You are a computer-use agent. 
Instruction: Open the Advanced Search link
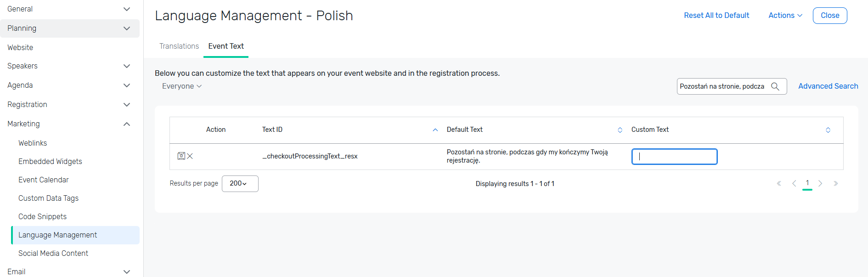pos(828,86)
